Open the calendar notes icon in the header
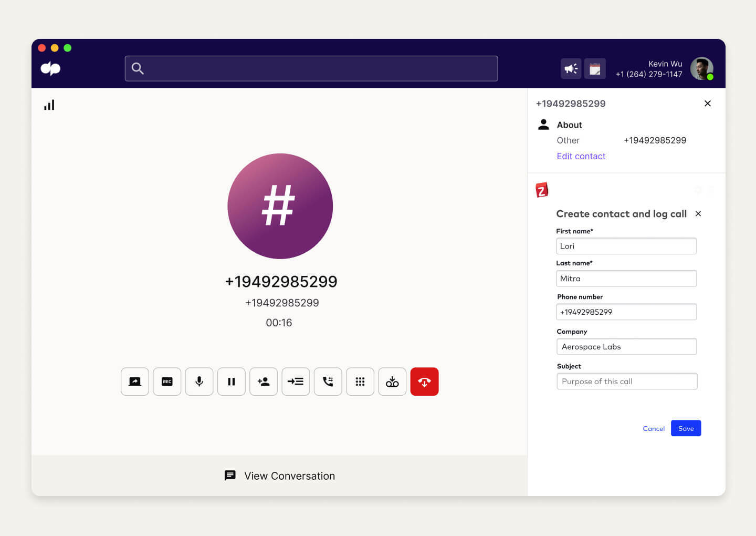Image resolution: width=756 pixels, height=536 pixels. [x=595, y=68]
